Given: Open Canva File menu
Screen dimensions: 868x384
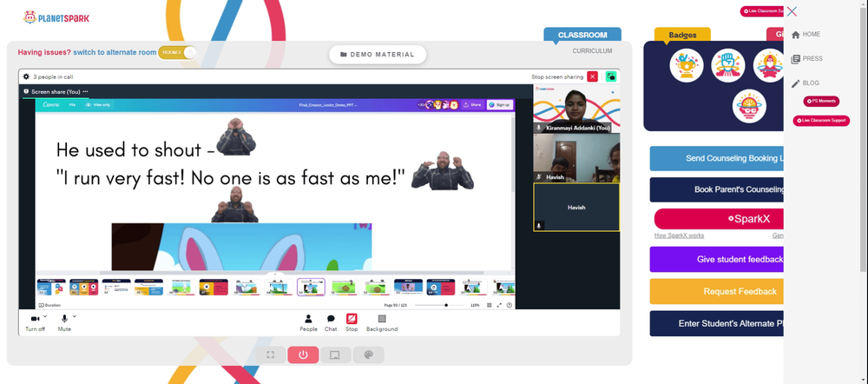Looking at the screenshot, I should [72, 105].
